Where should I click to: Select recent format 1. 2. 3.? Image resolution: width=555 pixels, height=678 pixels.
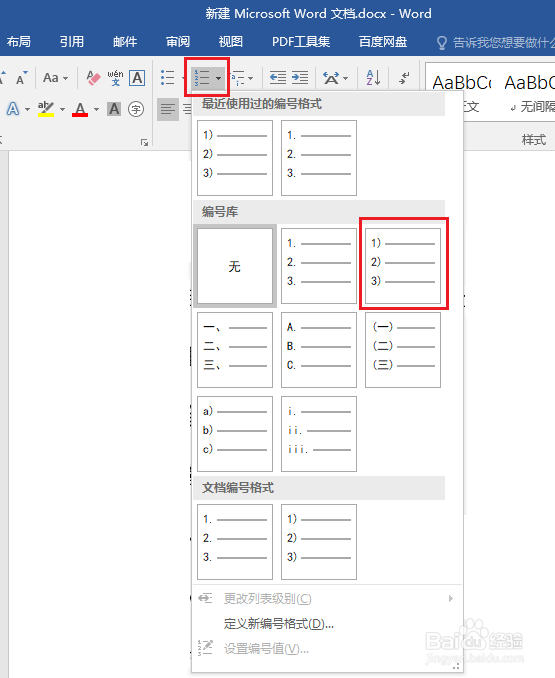pos(319,158)
